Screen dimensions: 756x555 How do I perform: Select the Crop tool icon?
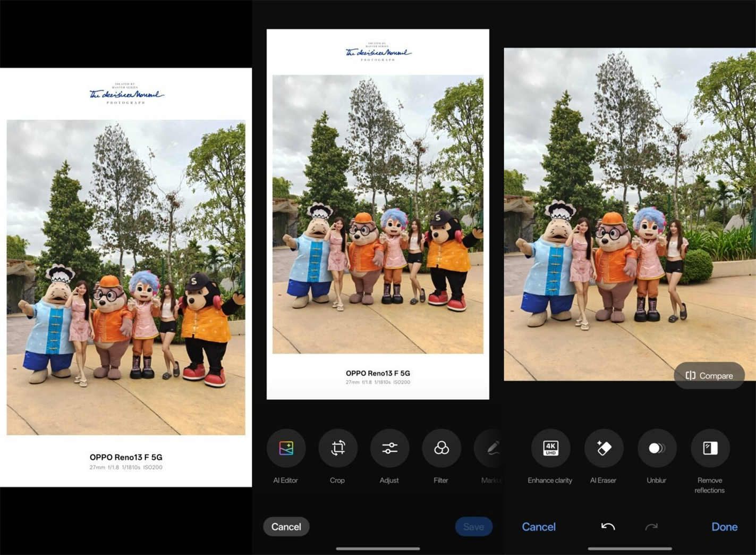pyautogui.click(x=338, y=448)
